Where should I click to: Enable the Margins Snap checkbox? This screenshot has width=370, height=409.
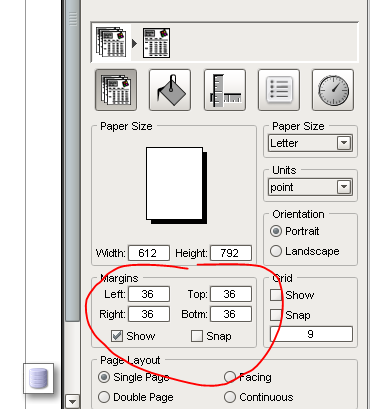[x=197, y=336]
